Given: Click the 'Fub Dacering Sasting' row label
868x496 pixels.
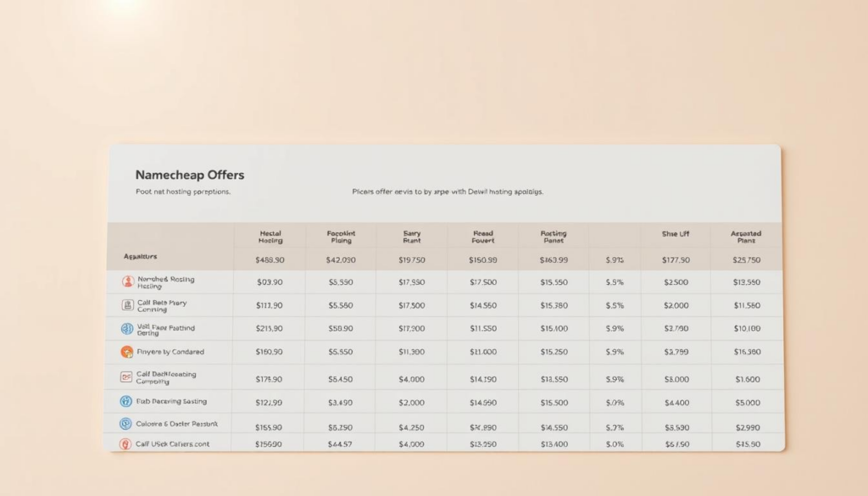Looking at the screenshot, I should click(x=171, y=401).
